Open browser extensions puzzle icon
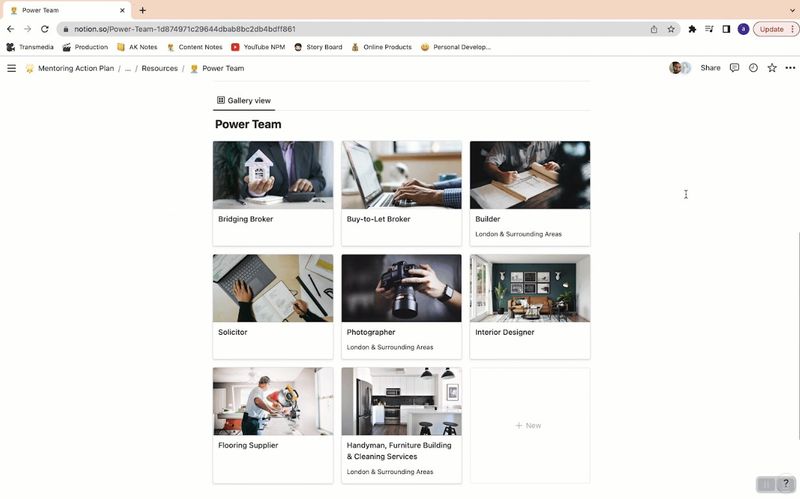Viewport: 800px width, 499px height. [692, 29]
